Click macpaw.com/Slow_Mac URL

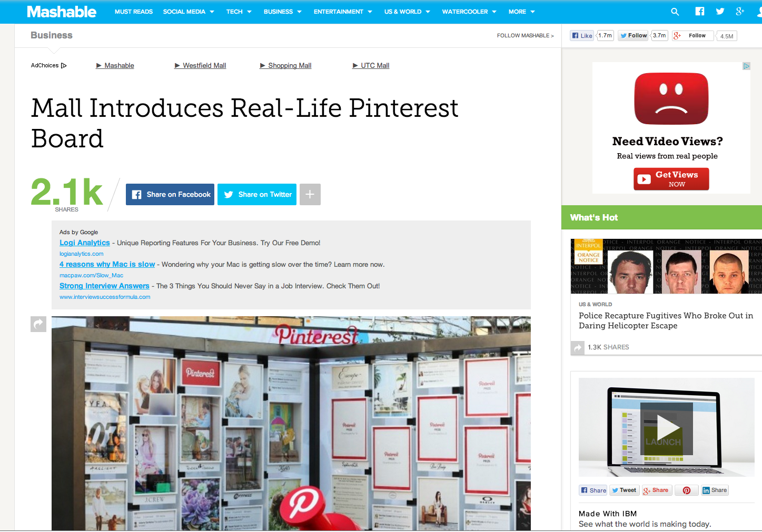[92, 275]
